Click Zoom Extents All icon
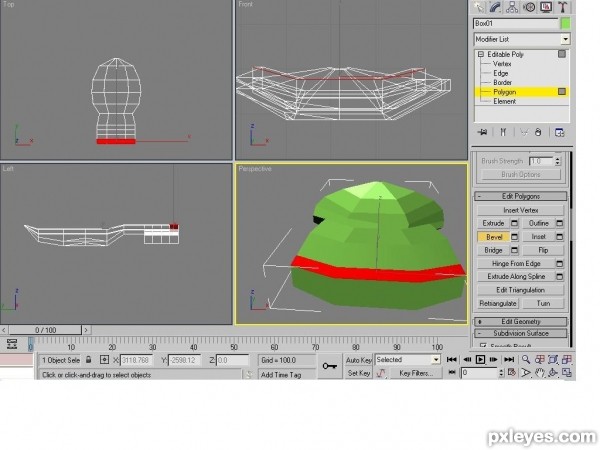 point(567,360)
